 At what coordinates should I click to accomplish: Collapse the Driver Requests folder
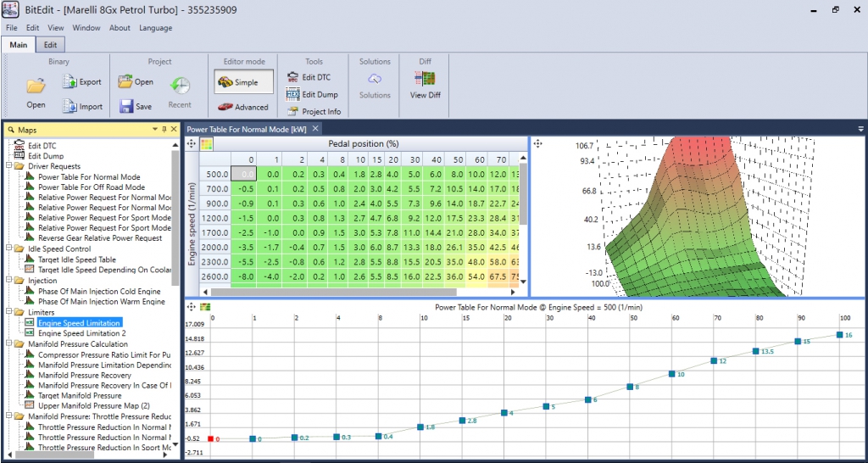pyautogui.click(x=8, y=166)
